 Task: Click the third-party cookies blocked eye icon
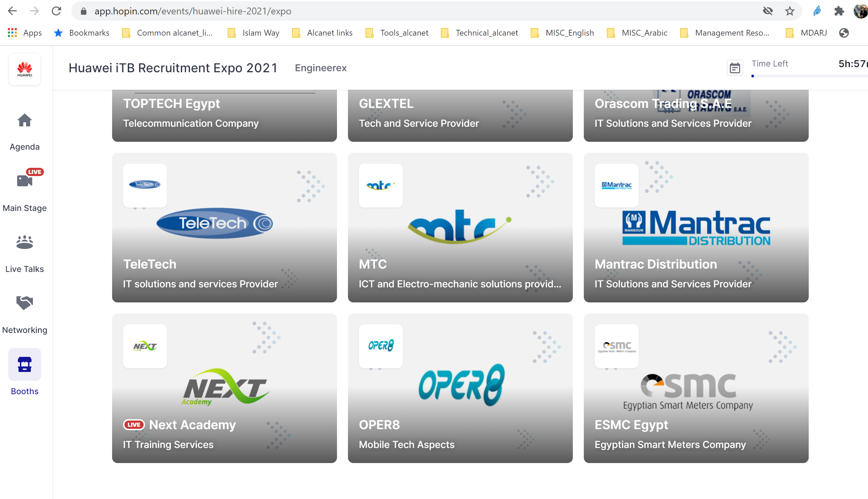(768, 11)
